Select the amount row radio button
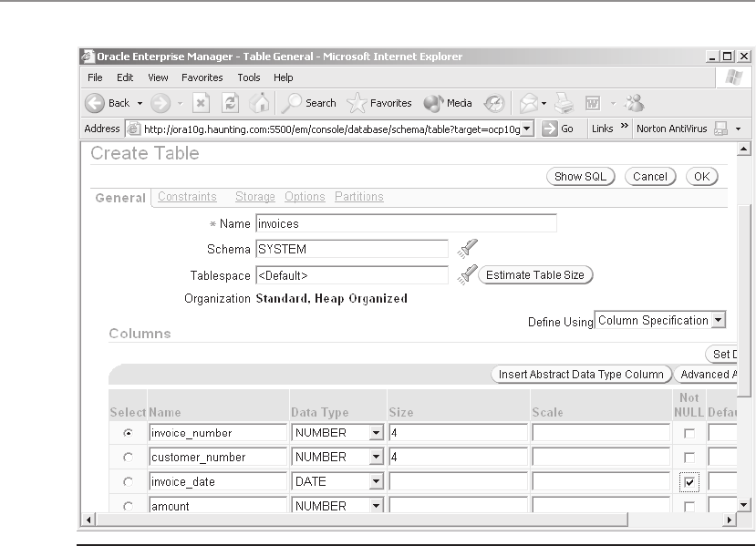 click(128, 506)
